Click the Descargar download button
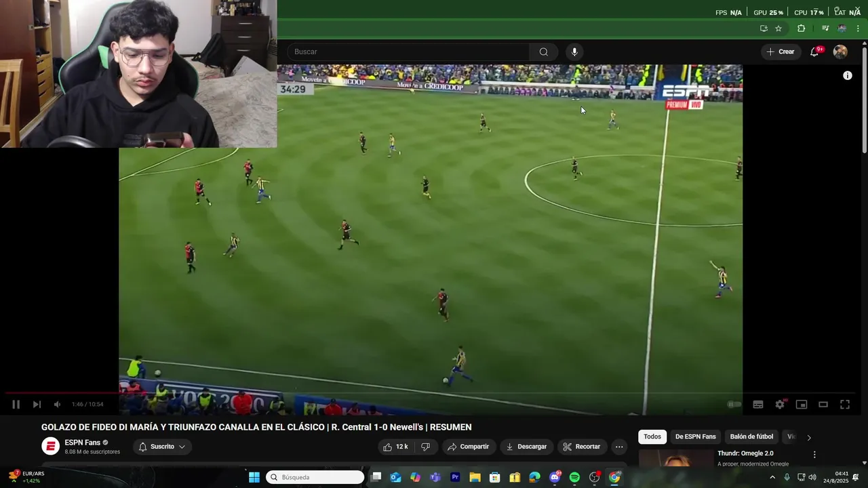The image size is (868, 488). (526, 447)
